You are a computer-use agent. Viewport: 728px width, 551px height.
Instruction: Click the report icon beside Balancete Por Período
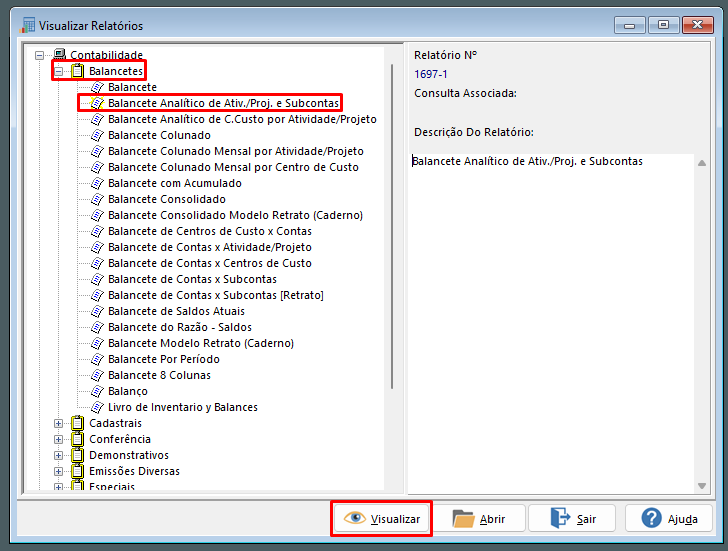click(x=97, y=359)
